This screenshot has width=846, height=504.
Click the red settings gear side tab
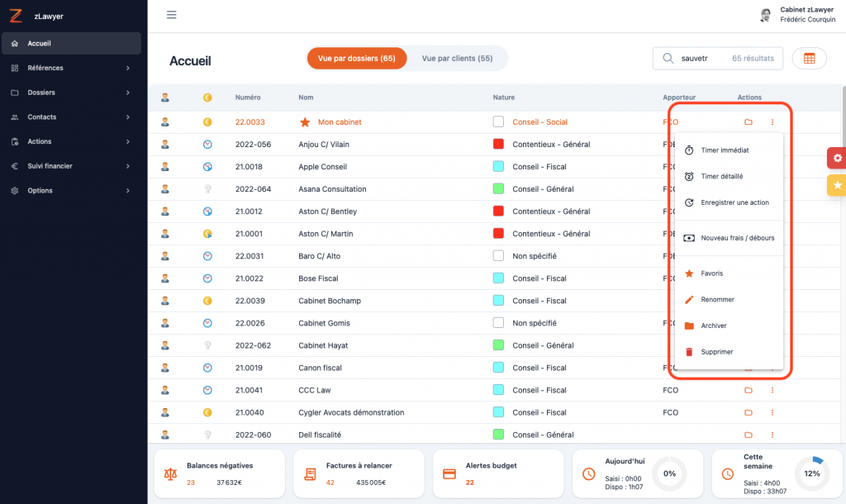pyautogui.click(x=837, y=158)
